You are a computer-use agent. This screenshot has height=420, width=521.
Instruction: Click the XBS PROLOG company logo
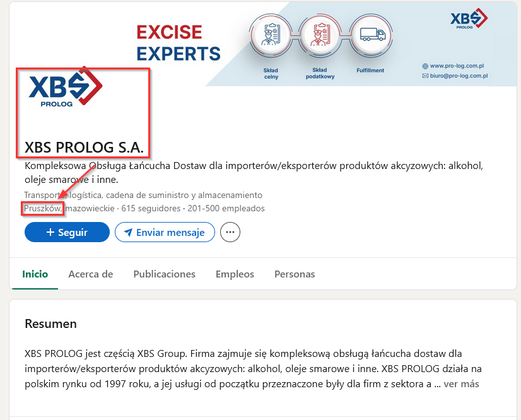66,88
